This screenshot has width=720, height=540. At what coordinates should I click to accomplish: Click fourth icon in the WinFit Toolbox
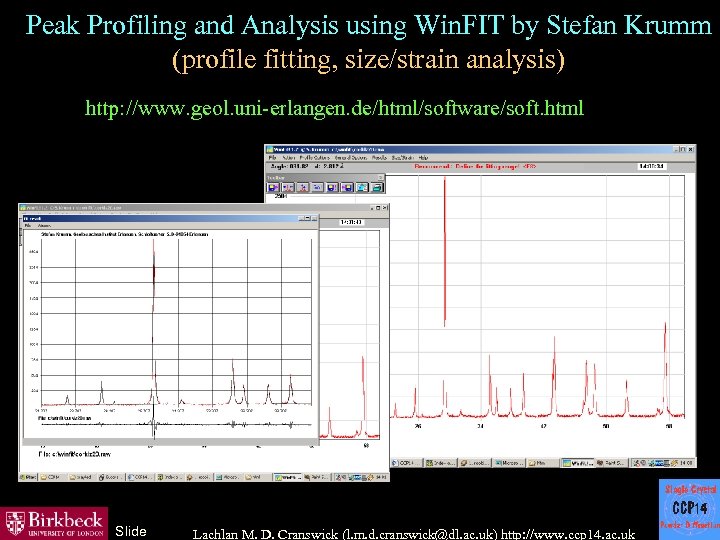click(x=318, y=187)
